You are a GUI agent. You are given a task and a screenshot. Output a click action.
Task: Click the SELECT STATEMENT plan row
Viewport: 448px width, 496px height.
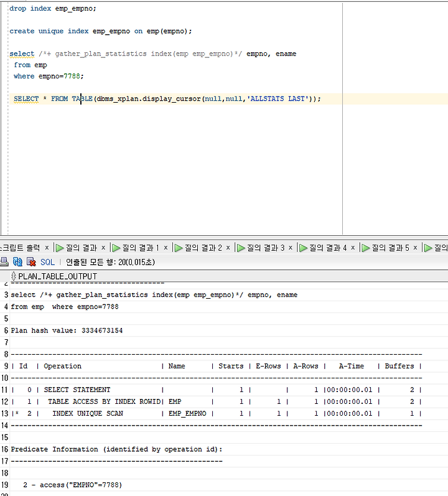coord(217,390)
